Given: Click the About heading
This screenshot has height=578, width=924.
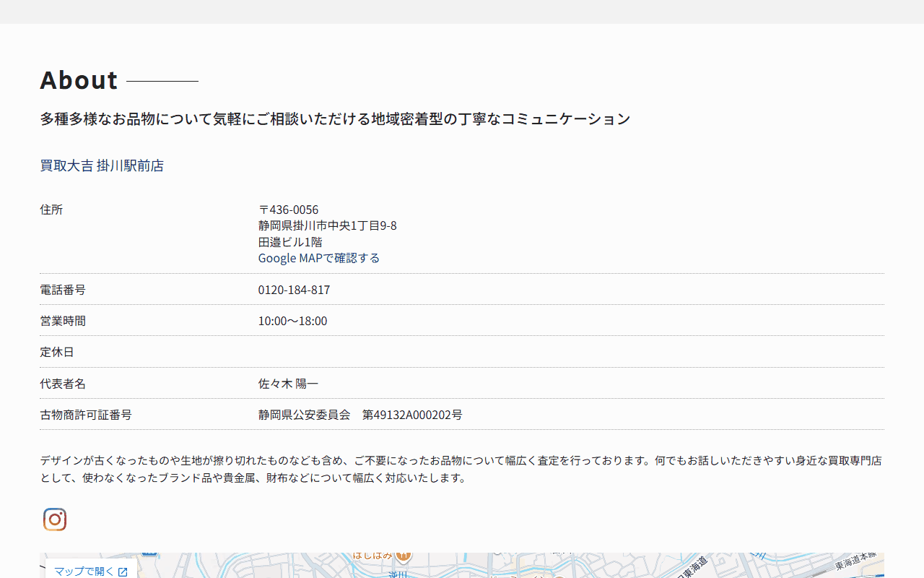Looking at the screenshot, I should coord(79,80).
